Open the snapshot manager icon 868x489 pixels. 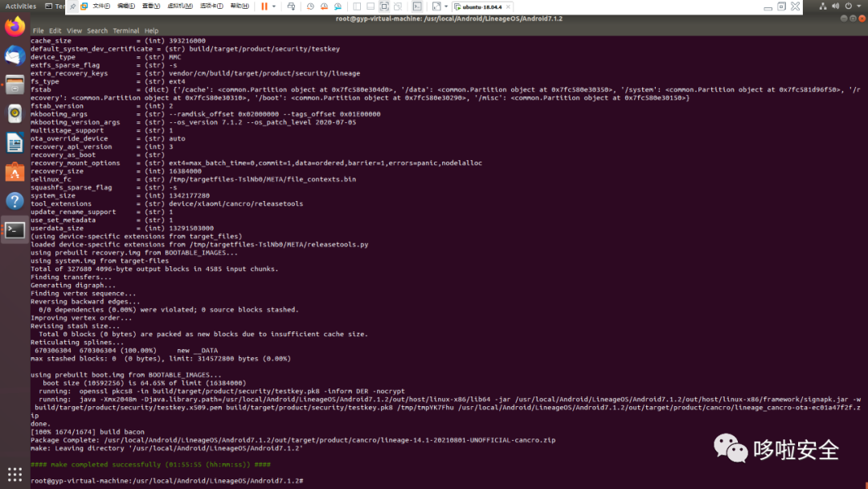[x=338, y=6]
